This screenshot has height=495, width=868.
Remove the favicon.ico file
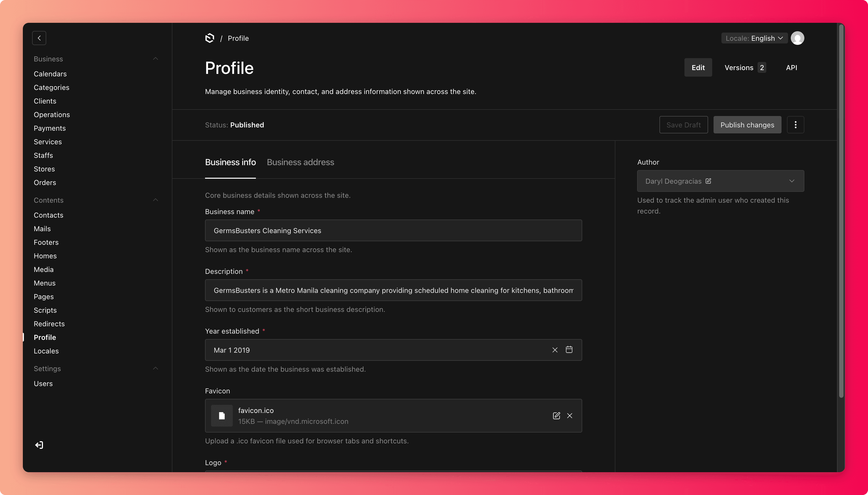[570, 415]
